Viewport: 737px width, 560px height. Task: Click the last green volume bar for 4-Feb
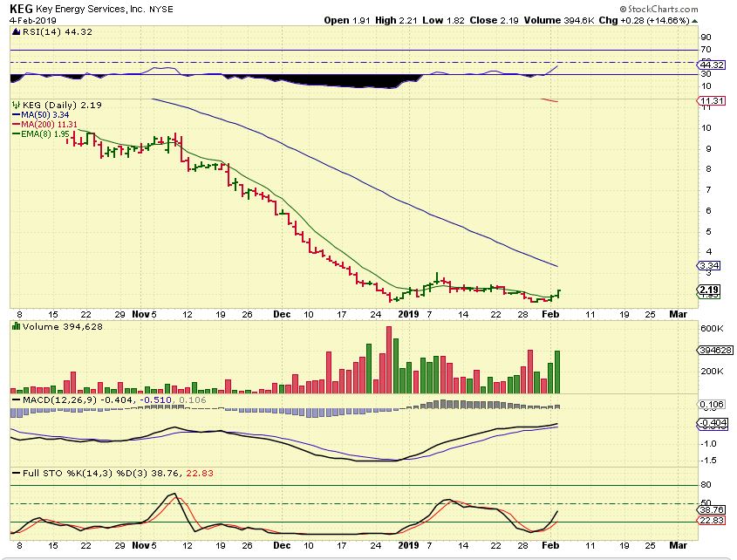coord(557,372)
